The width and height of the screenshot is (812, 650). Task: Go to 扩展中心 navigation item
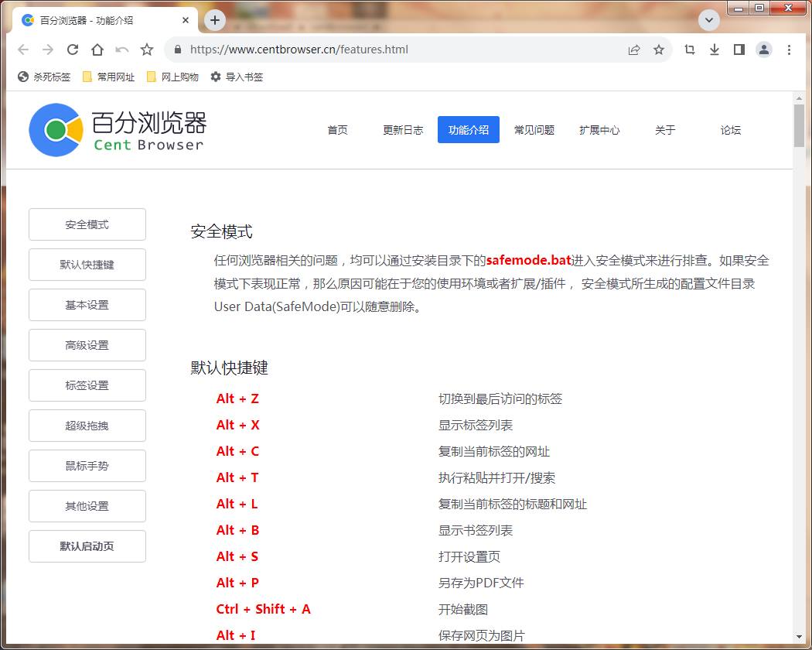coord(599,130)
